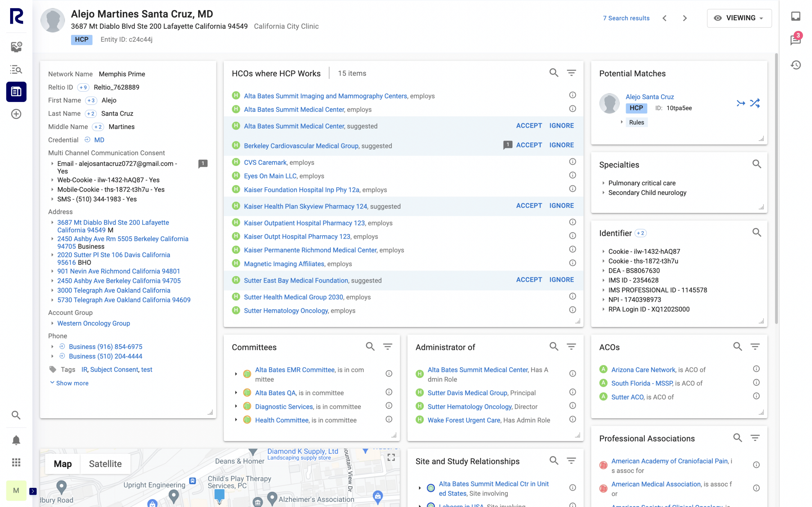Click the not-a-match shuffle icon in Potential Matches
This screenshot has width=812, height=507.
755,103
